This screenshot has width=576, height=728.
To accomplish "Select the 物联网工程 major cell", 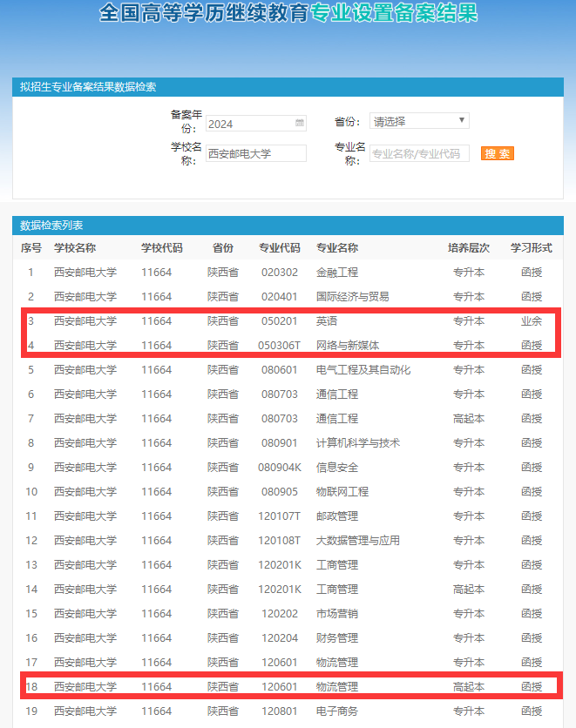I will (x=342, y=492).
